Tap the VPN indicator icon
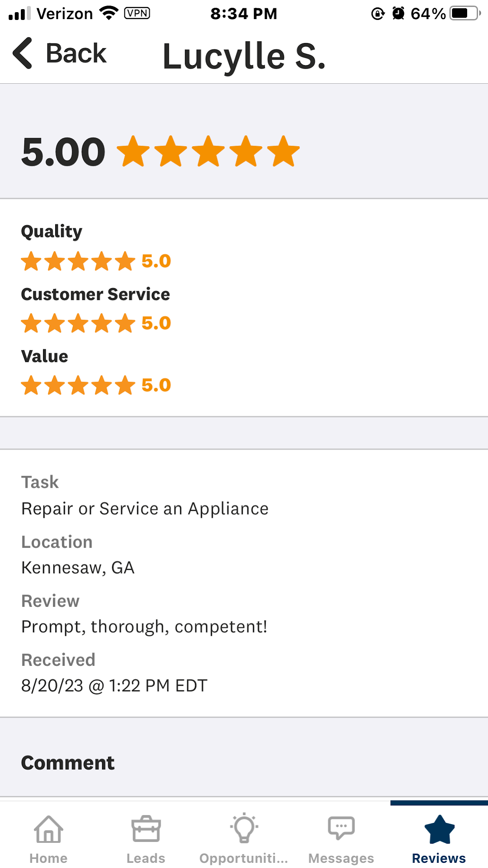Viewport: 488px width, 868px height. point(137,13)
